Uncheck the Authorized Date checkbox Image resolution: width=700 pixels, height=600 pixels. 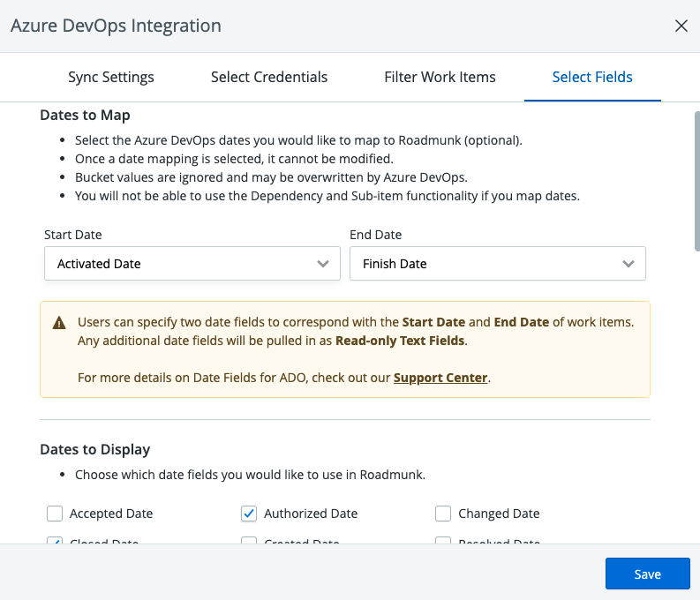pyautogui.click(x=249, y=514)
